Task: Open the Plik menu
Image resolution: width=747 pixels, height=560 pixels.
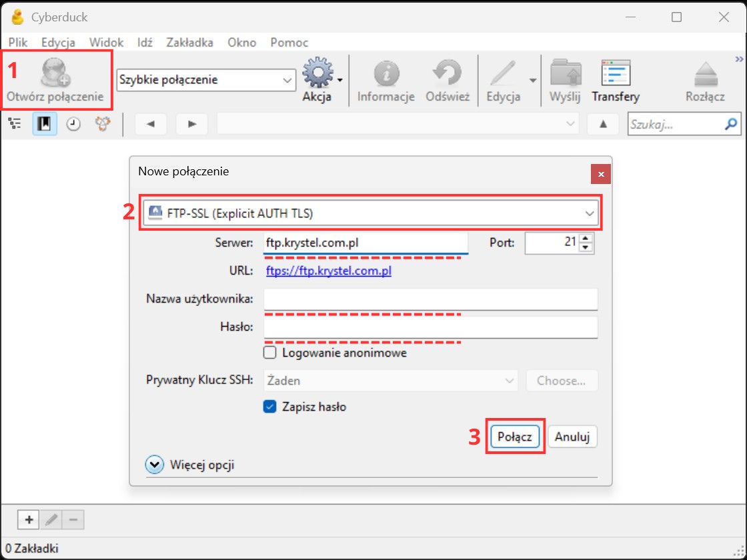Action: point(17,42)
